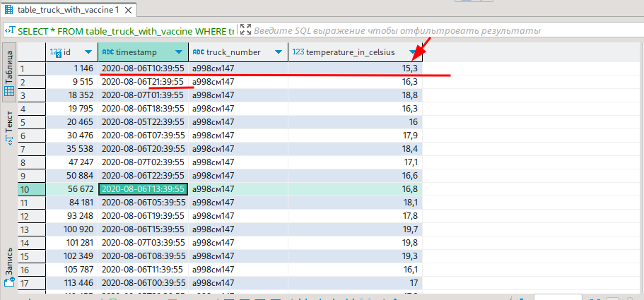Maximize the filter panel with the expand arrows icon

coord(245,29)
